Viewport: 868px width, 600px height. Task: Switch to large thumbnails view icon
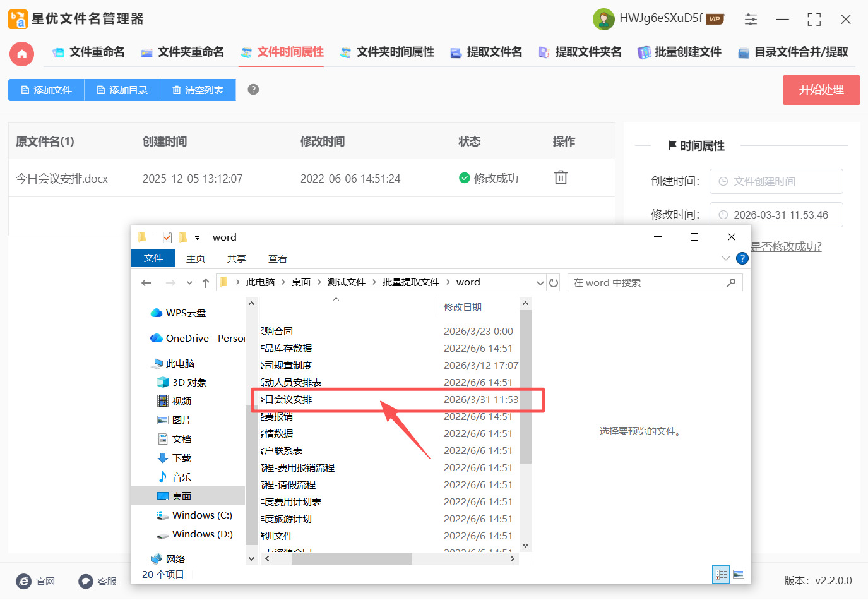coord(739,574)
